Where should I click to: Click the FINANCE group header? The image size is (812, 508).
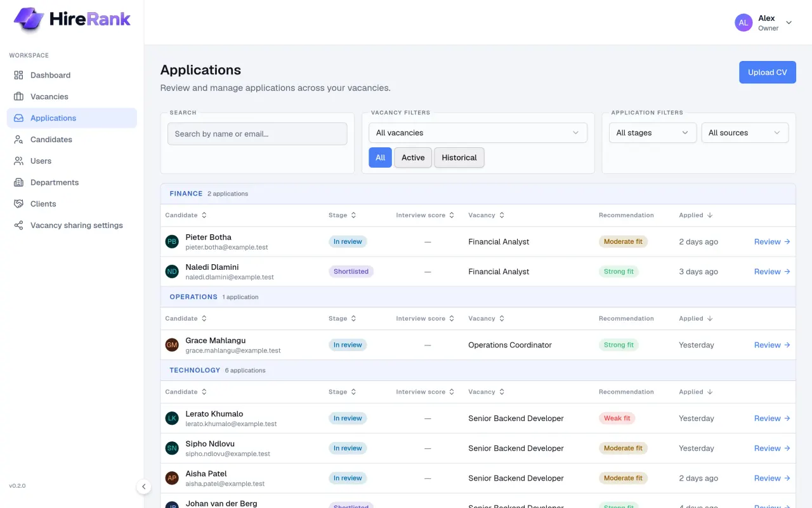pos(478,194)
